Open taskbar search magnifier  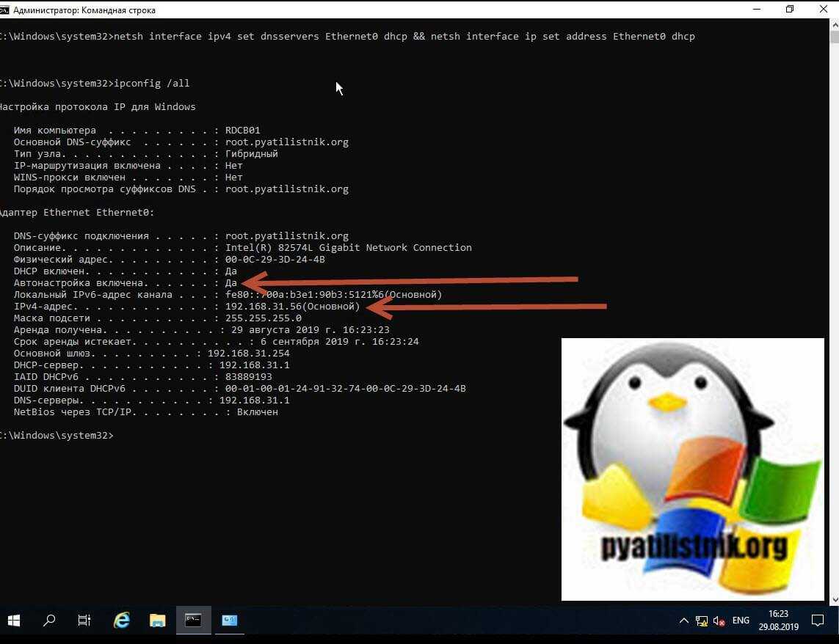[x=49, y=621]
